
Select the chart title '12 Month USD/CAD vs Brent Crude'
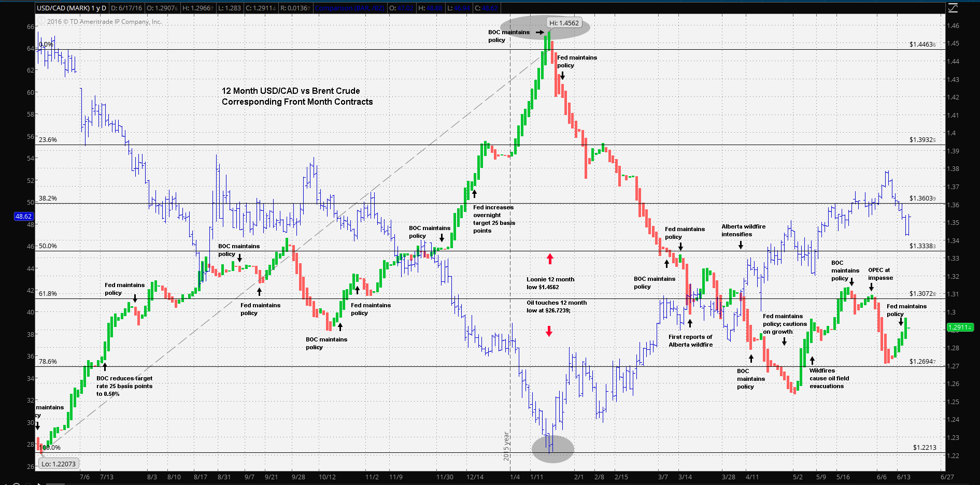[x=291, y=91]
